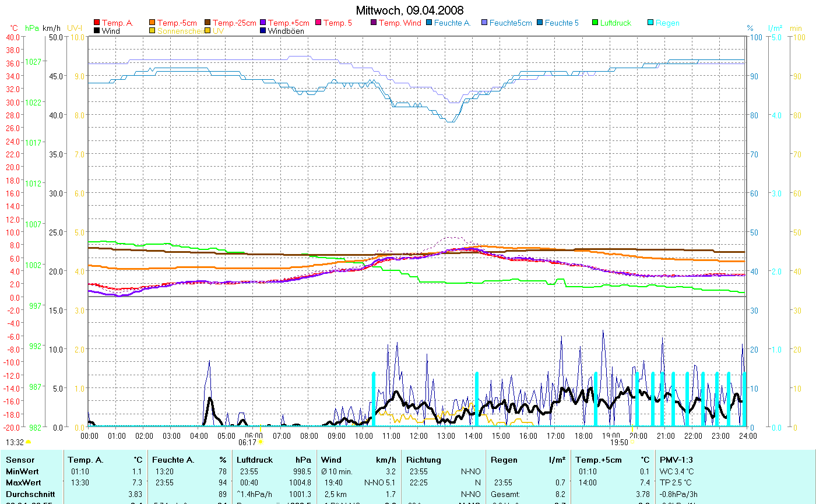
Task: Select the Feuchte A. legend label
Action: coord(452,23)
